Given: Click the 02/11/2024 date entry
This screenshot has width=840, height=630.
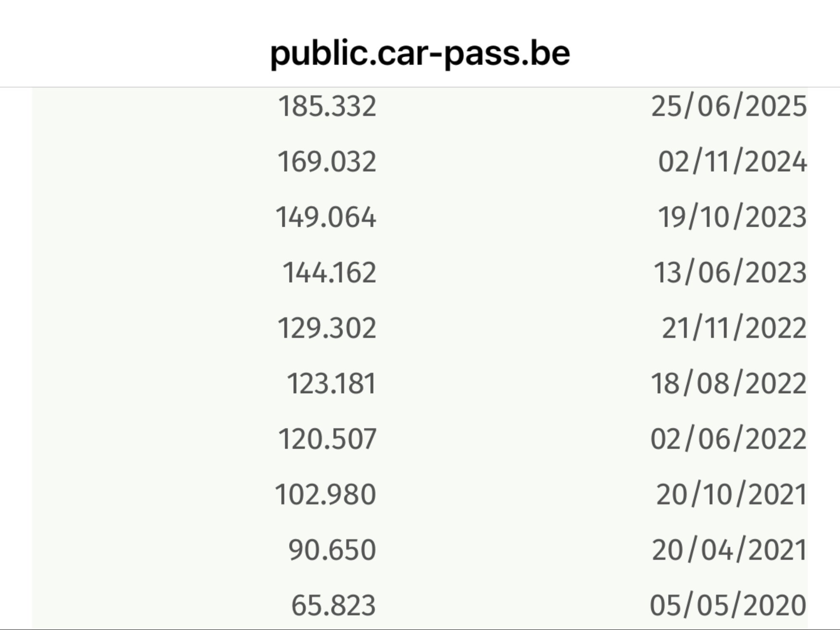Looking at the screenshot, I should pyautogui.click(x=732, y=162).
